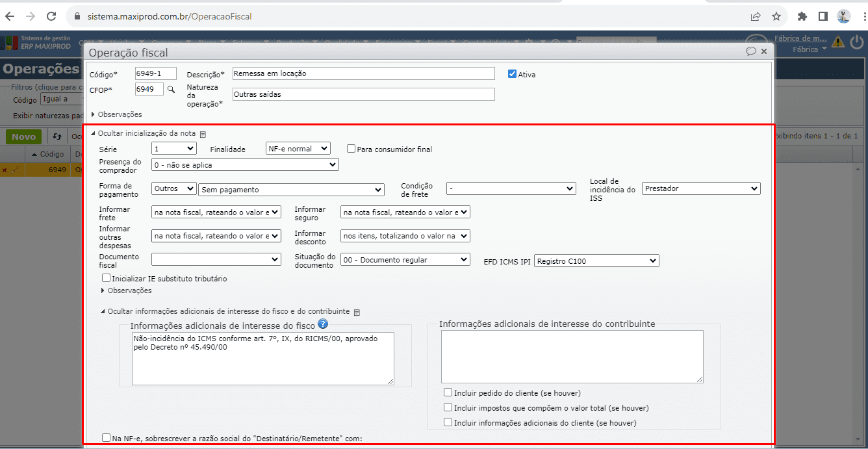Viewport: 868px width, 449px height.
Task: Open the browser extensions puzzle icon
Action: tap(802, 16)
